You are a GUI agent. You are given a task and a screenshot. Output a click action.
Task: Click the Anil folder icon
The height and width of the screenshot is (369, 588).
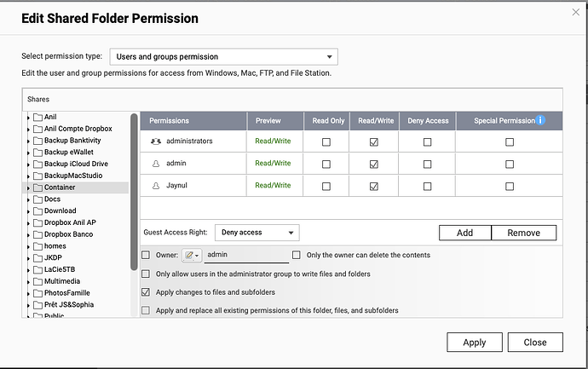(37, 117)
